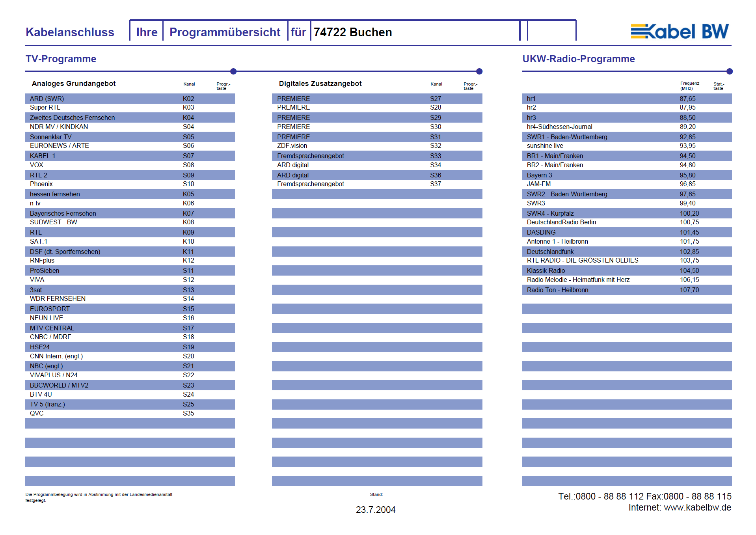This screenshot has height=535, width=756.
Task: Select the Klassik Radio row
Action: tap(627, 270)
